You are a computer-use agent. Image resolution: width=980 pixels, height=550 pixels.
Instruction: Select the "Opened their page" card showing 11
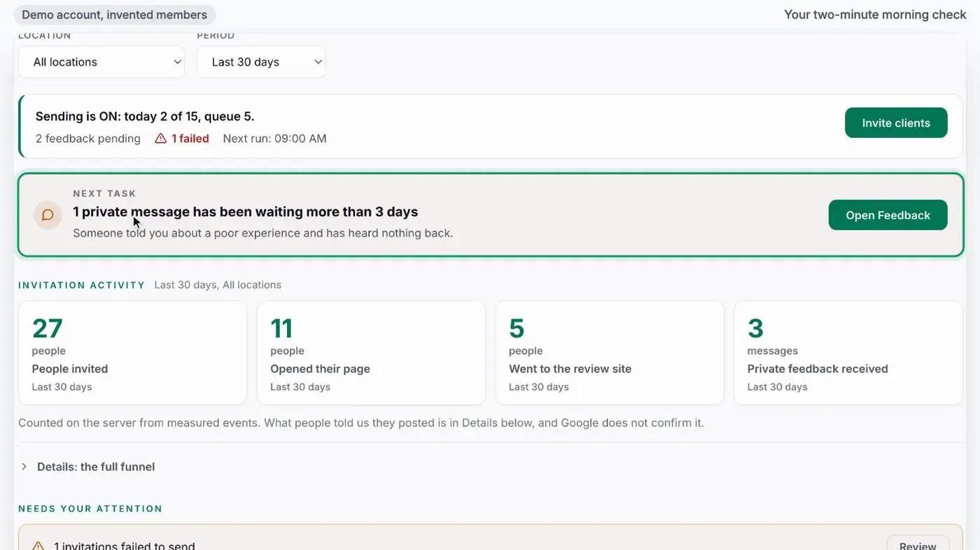[371, 353]
